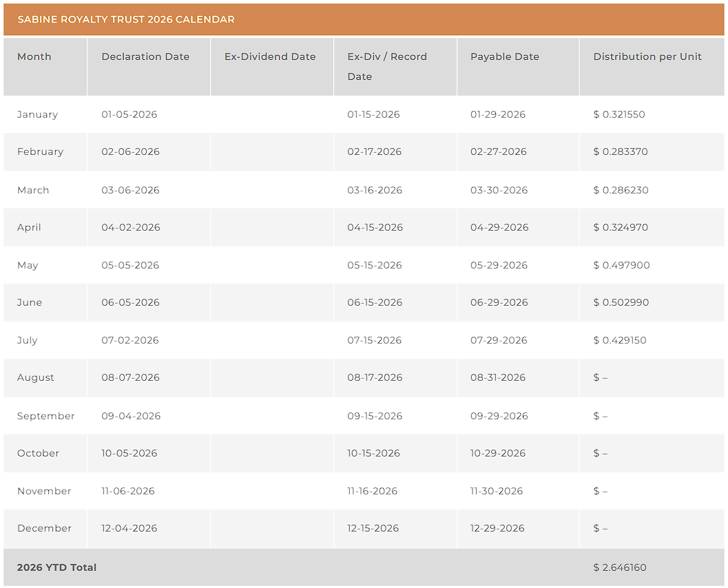Select declaration date 06-05-2026
The height and width of the screenshot is (588, 728).
[130, 302]
